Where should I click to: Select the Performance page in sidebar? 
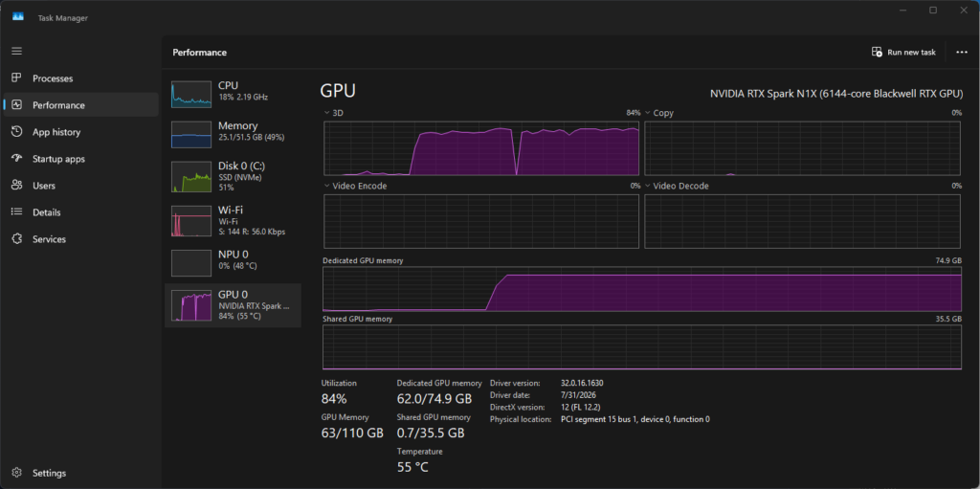click(81, 105)
